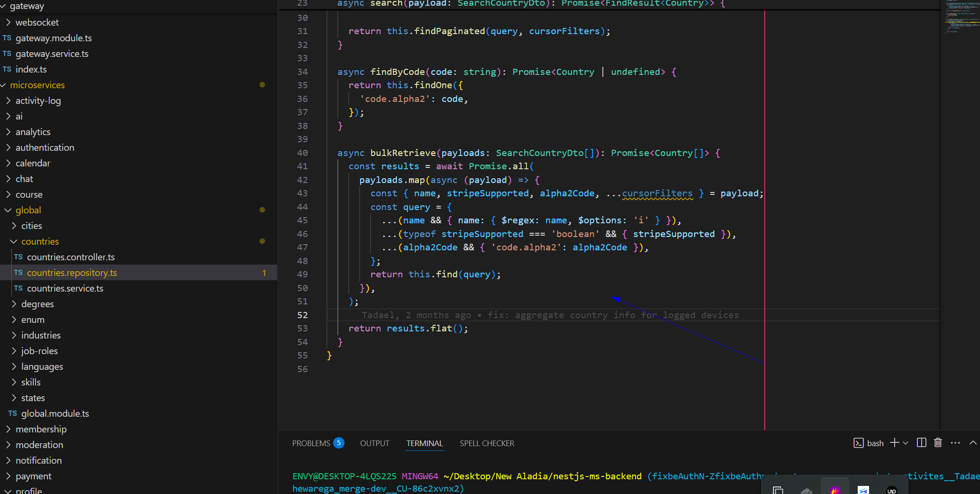The image size is (980, 494).
Task: Expand the activity-log folder
Action: pos(38,101)
